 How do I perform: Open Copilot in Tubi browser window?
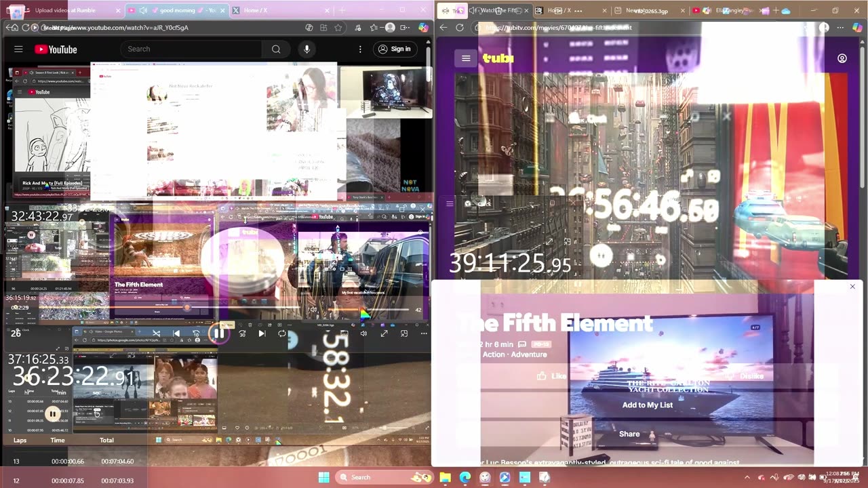pos(857,28)
